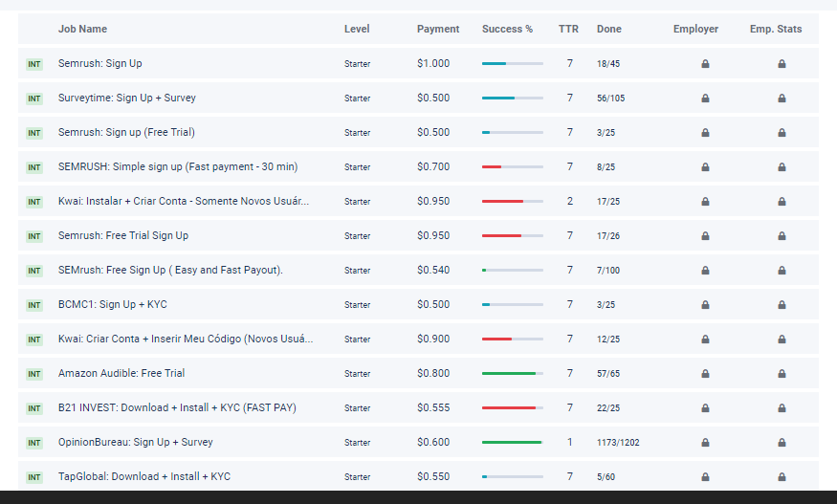Click Emp. Stats lock for Kwai: Instalar + Criar Conta

[782, 201]
